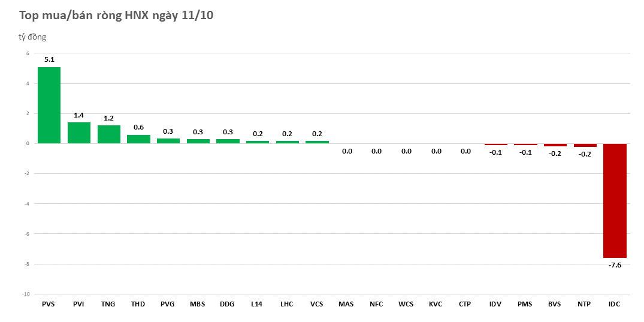Click the THD bar in chart
The image size is (644, 322).
[138, 139]
